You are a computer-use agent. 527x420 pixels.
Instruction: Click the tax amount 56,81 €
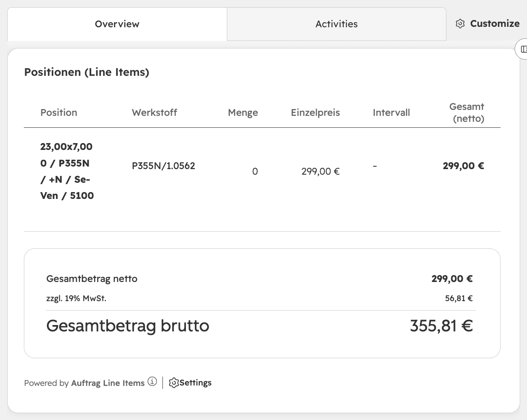point(459,298)
